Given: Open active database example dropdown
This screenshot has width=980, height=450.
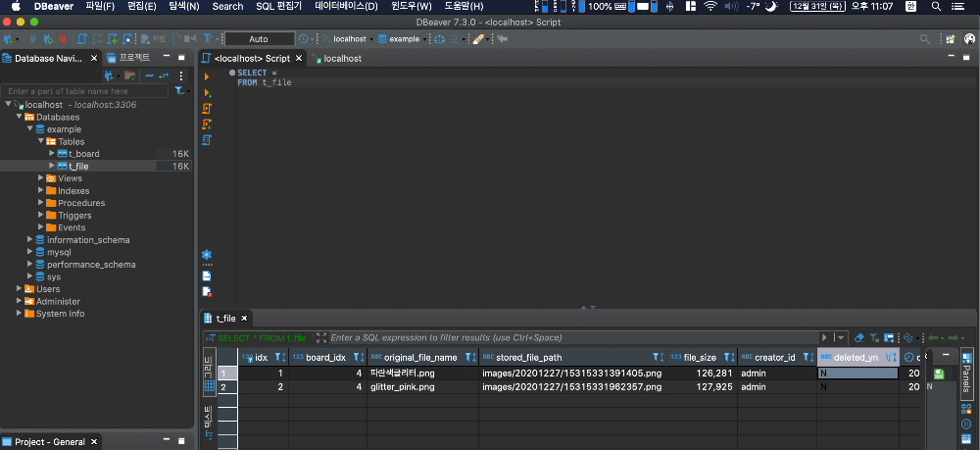Looking at the screenshot, I should pyautogui.click(x=403, y=39).
